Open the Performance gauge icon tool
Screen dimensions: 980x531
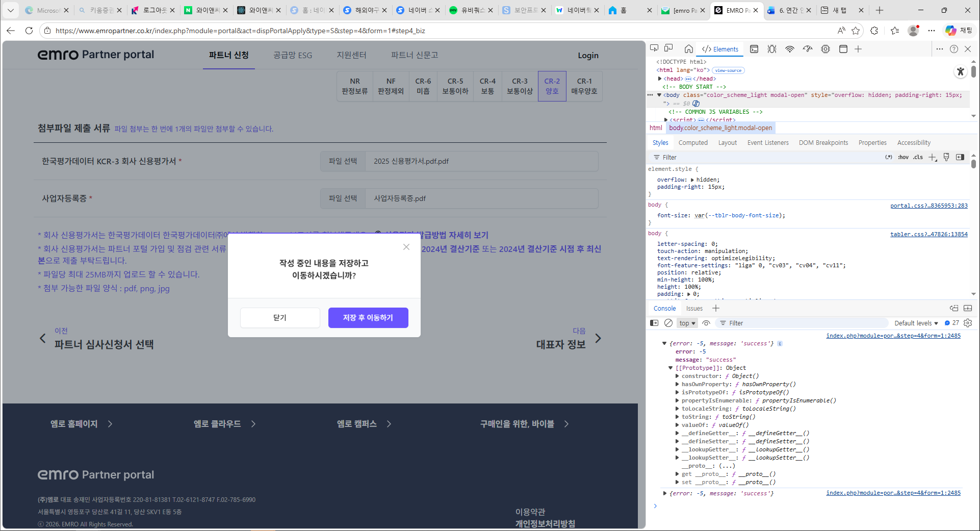point(808,49)
